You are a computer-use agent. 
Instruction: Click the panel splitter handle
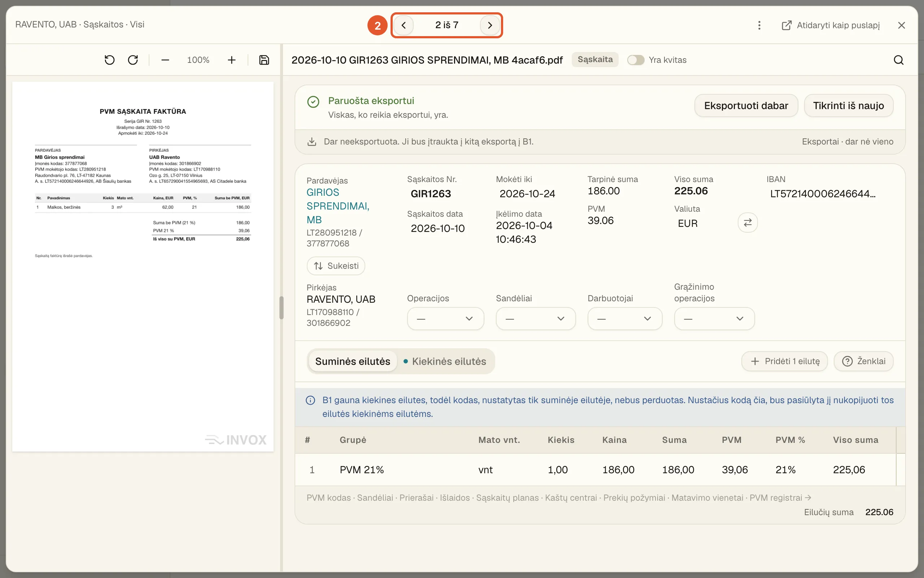coord(282,307)
